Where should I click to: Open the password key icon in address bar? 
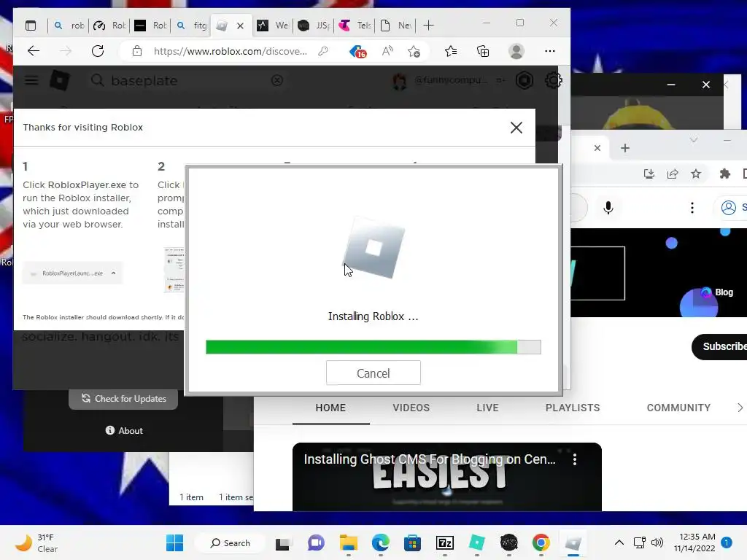coord(323,51)
